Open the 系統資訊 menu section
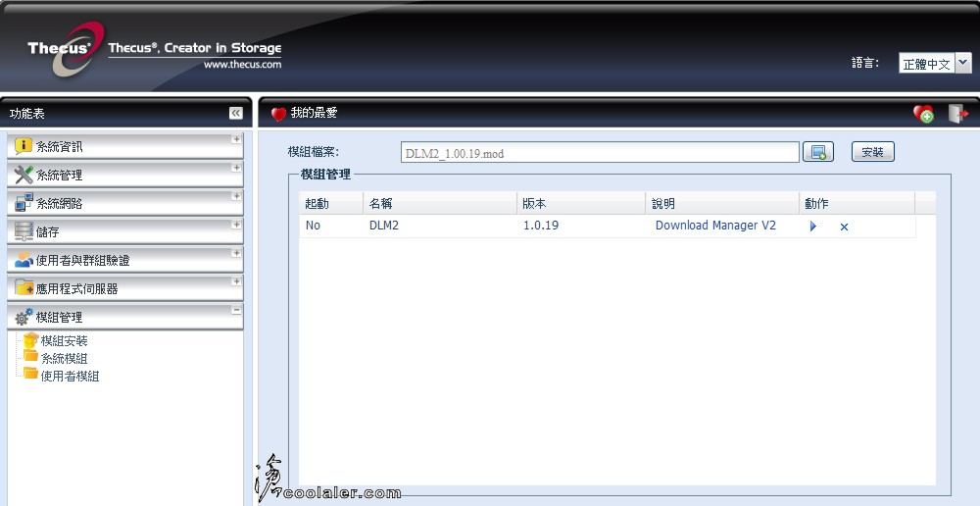The height and width of the screenshot is (506, 980). click(x=125, y=146)
